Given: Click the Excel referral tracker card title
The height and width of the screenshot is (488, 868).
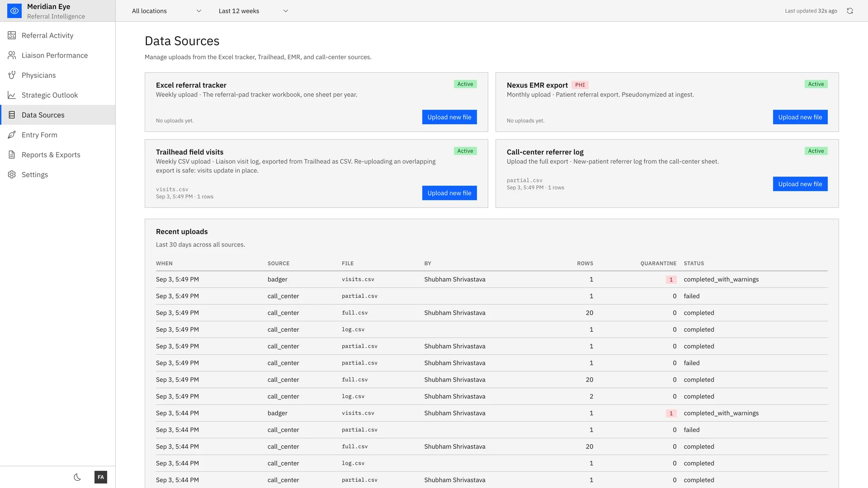Looking at the screenshot, I should pos(191,85).
